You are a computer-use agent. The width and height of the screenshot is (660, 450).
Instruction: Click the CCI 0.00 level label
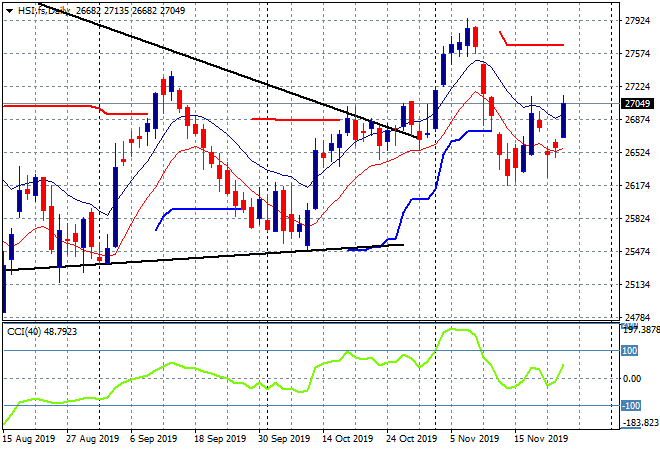631,379
